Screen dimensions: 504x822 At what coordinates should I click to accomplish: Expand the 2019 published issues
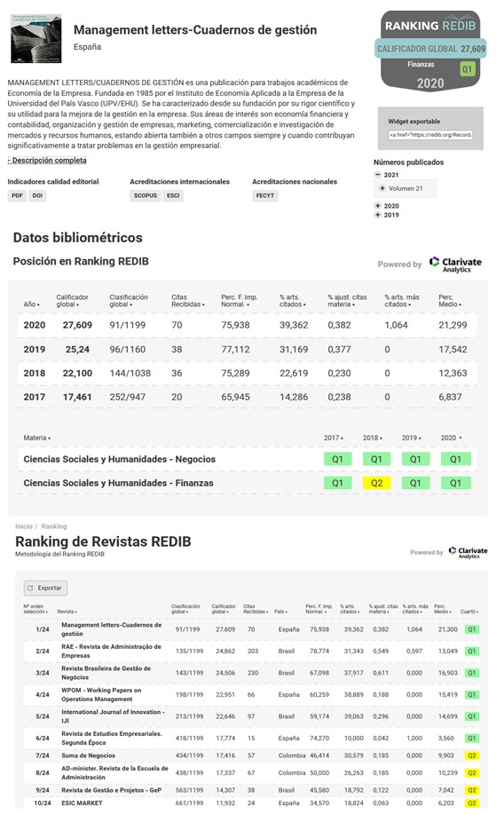point(377,215)
